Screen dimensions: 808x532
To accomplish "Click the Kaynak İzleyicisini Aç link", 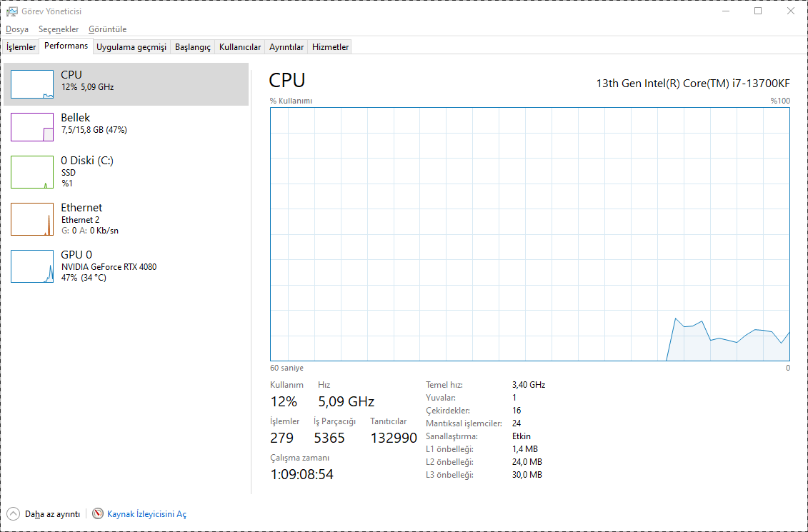I will tap(146, 513).
